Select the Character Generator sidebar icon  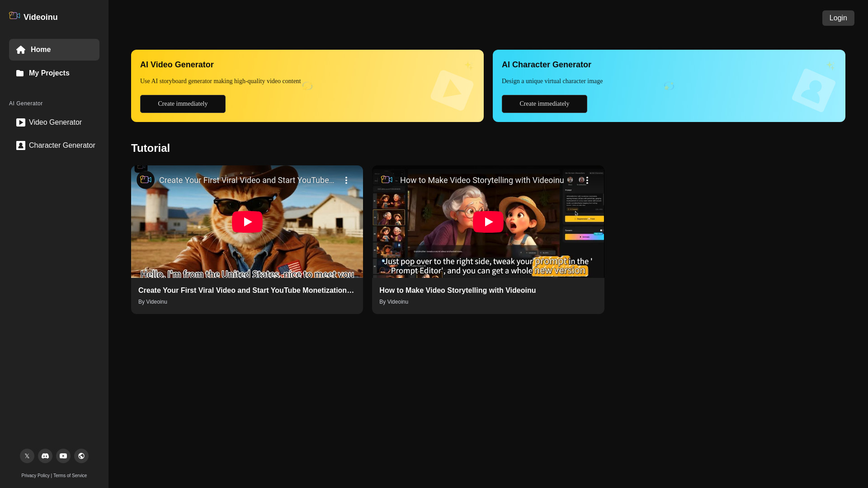[20, 145]
